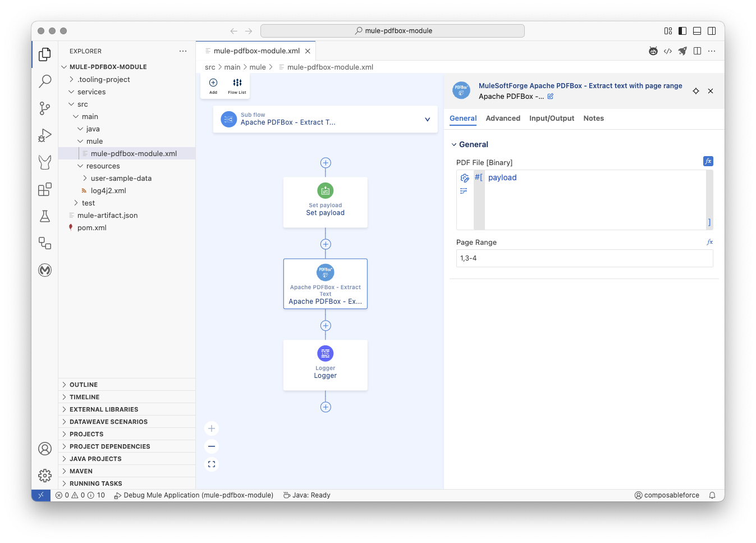Click the Flow List toolbar icon

point(237,86)
